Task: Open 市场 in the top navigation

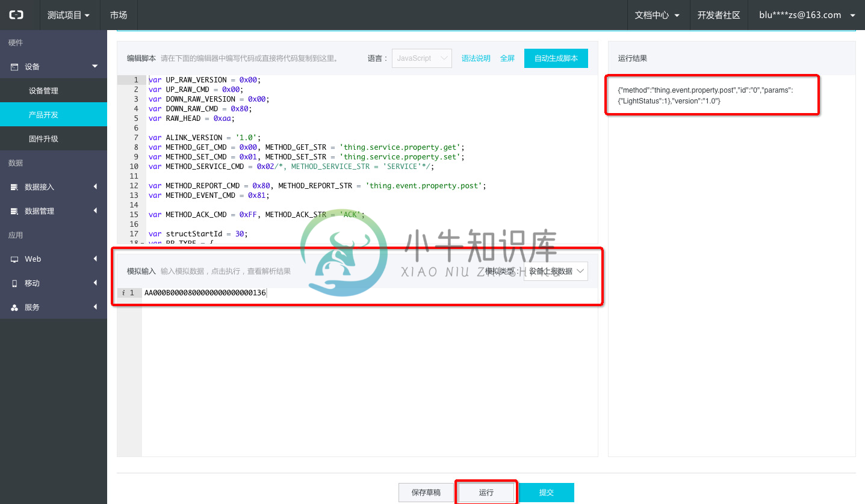Action: pos(119,15)
